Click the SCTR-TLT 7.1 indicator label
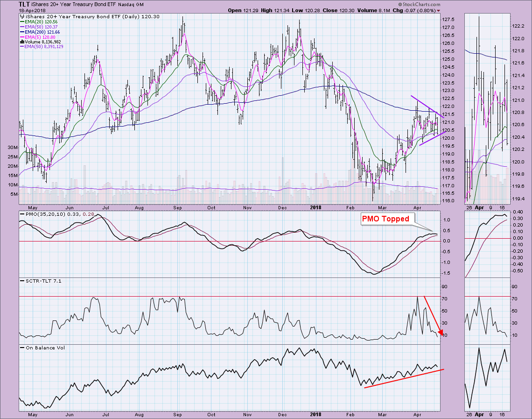The height and width of the screenshot is (419, 532). (x=41, y=281)
